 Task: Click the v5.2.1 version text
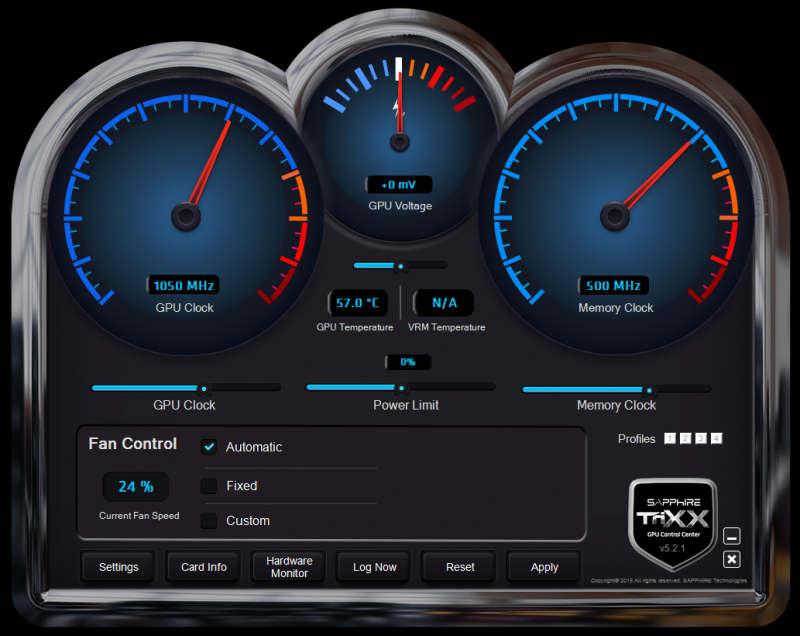point(672,548)
